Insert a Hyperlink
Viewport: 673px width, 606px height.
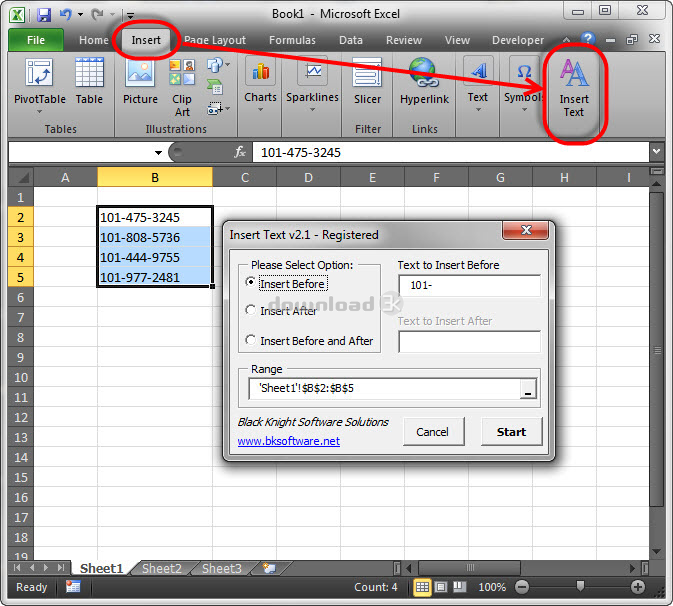pos(424,82)
